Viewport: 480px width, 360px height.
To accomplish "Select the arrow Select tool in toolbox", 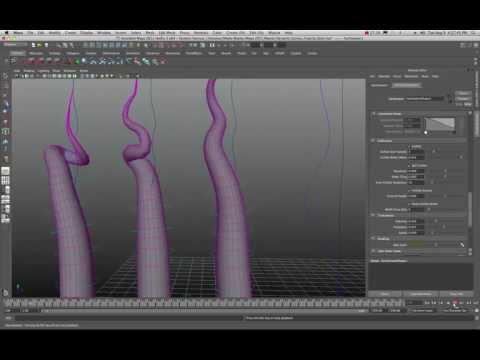I will pyautogui.click(x=5, y=76).
